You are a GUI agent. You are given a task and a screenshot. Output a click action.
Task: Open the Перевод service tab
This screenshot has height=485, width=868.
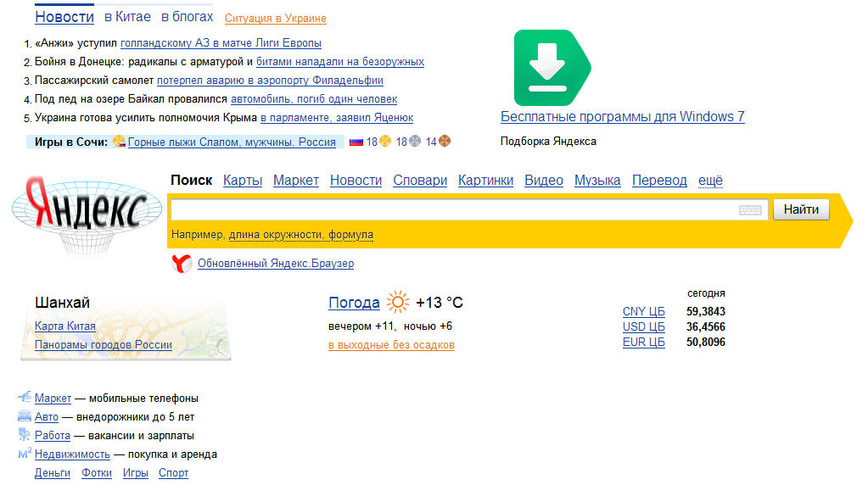click(x=659, y=181)
